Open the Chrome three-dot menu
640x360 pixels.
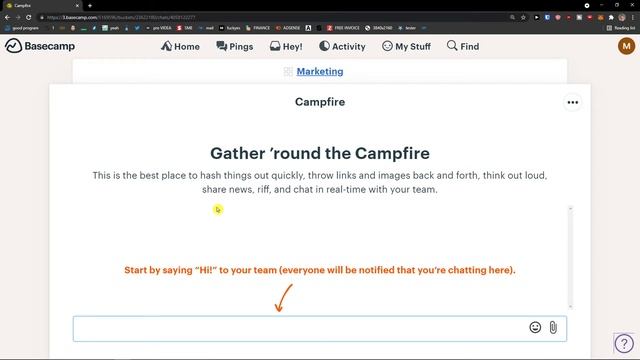[633, 17]
